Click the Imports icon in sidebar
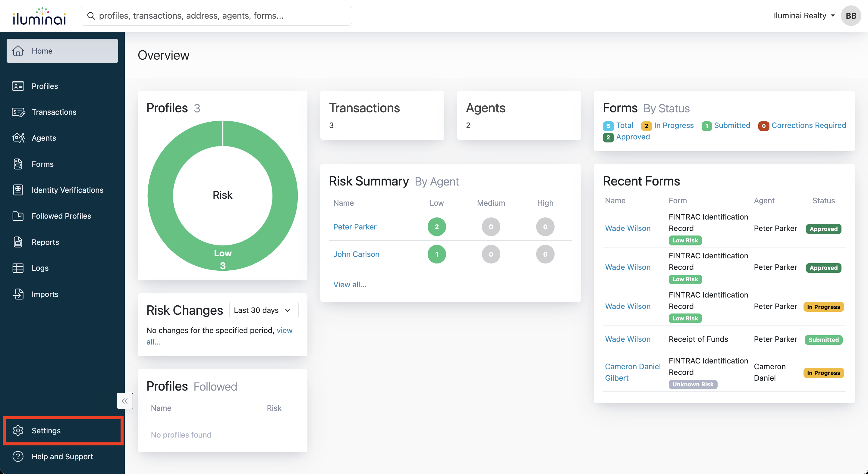This screenshot has width=868, height=474. point(18,294)
